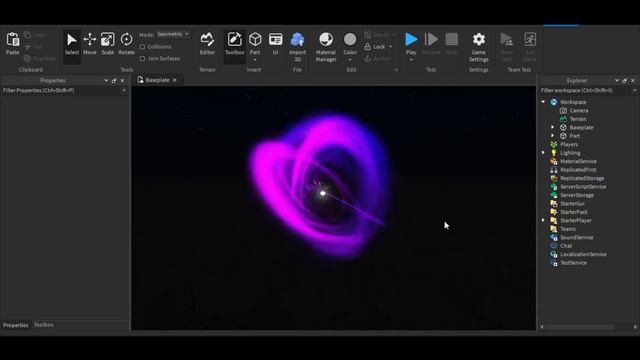Image resolution: width=640 pixels, height=360 pixels.
Task: Click the Color circle icon
Action: click(x=350, y=40)
